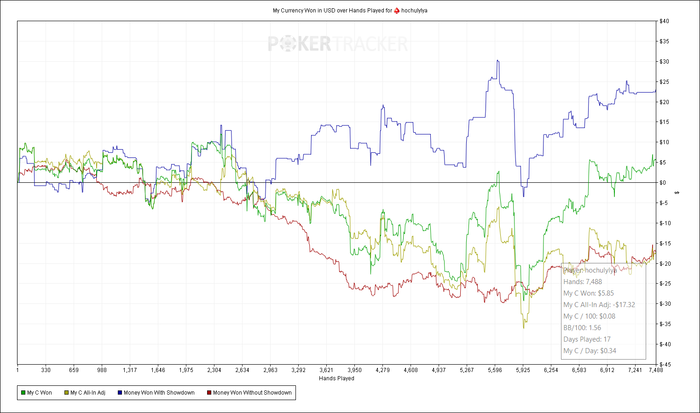Screen dimensions: 700x413
Task: Click y-axis tick '$-10'
Action: 664,223
